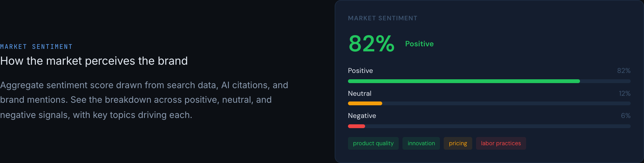Click the grey 82% value on Positive row
Screen dimensions: 644x163
click(x=623, y=71)
